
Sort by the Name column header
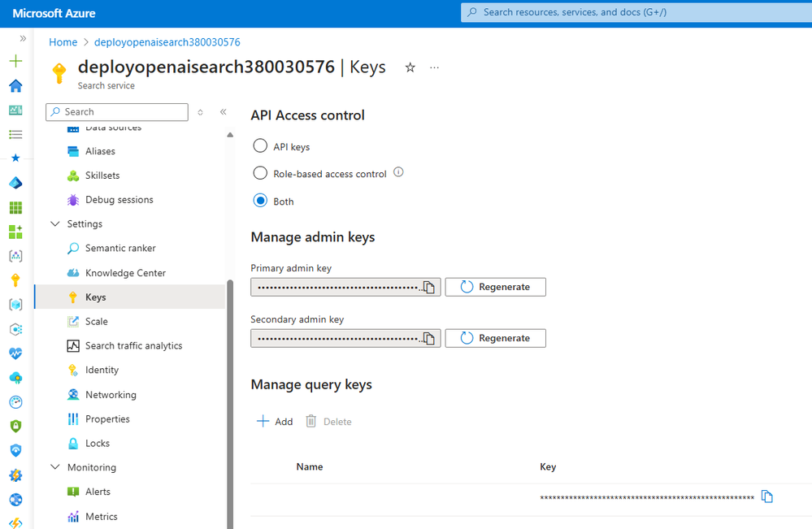pos(310,466)
